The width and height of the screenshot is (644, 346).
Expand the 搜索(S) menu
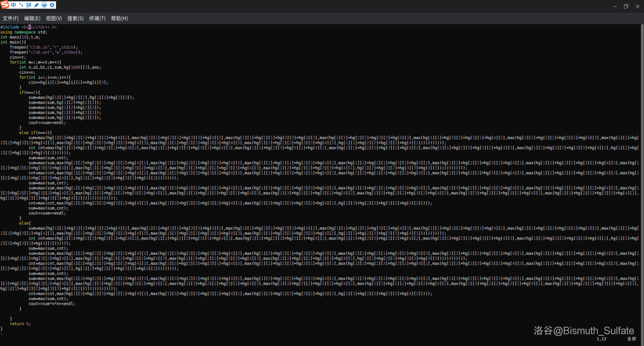[76, 18]
